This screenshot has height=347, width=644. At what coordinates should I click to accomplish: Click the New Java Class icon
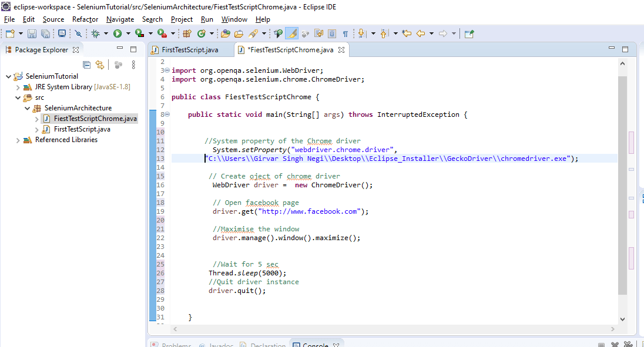(x=201, y=33)
